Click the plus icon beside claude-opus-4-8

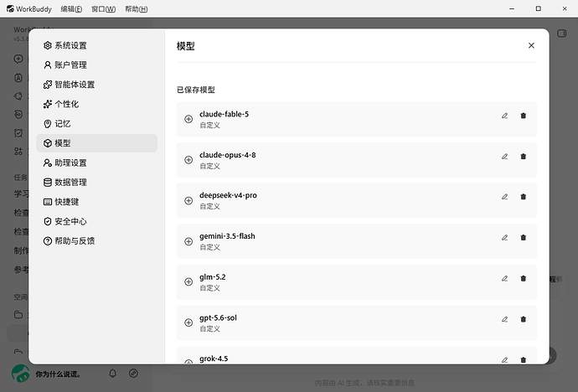click(x=188, y=160)
